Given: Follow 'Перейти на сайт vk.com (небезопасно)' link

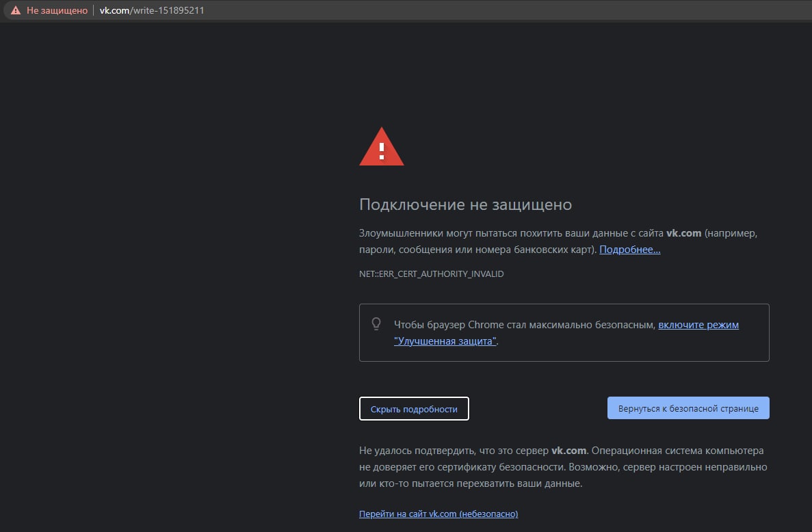Looking at the screenshot, I should click(x=438, y=514).
